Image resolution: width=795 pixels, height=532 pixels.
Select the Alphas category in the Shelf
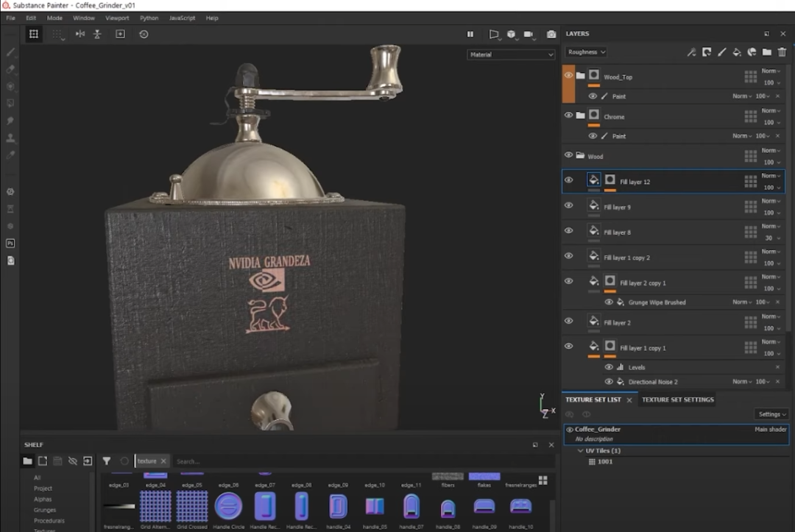(43, 499)
